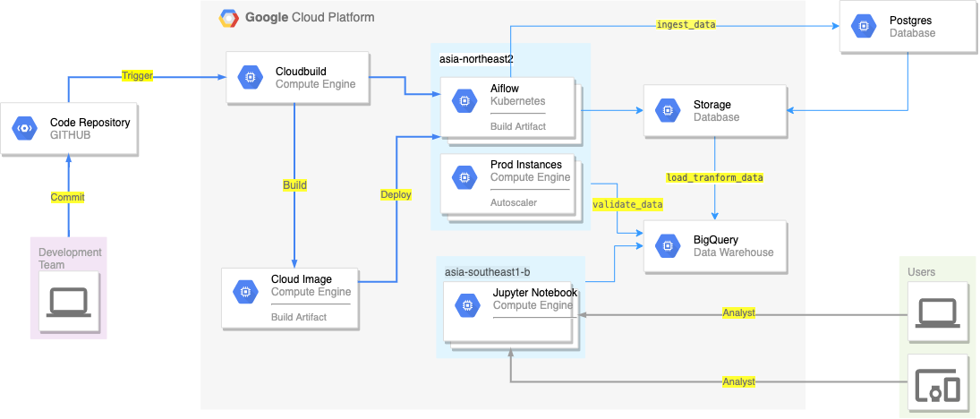Click the Analyst label pointing to the tablet

(x=738, y=381)
